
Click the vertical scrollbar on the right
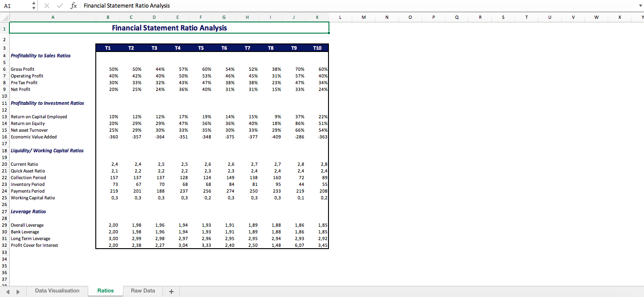point(641,134)
